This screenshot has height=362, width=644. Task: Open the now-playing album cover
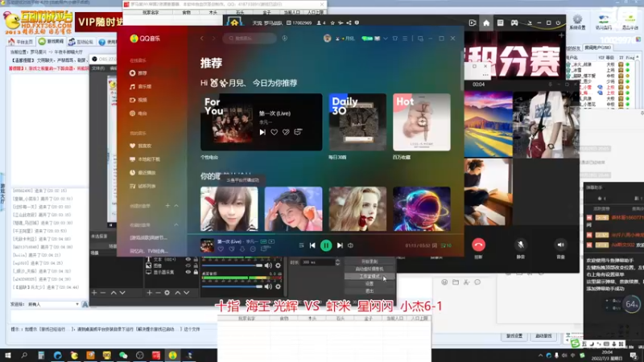[x=207, y=245]
